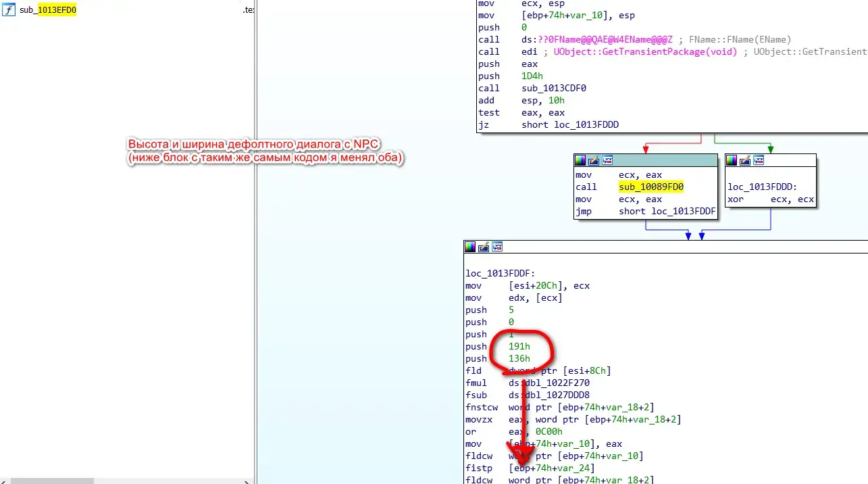Click the '[esi+20Ch], ecx' operand

[549, 286]
